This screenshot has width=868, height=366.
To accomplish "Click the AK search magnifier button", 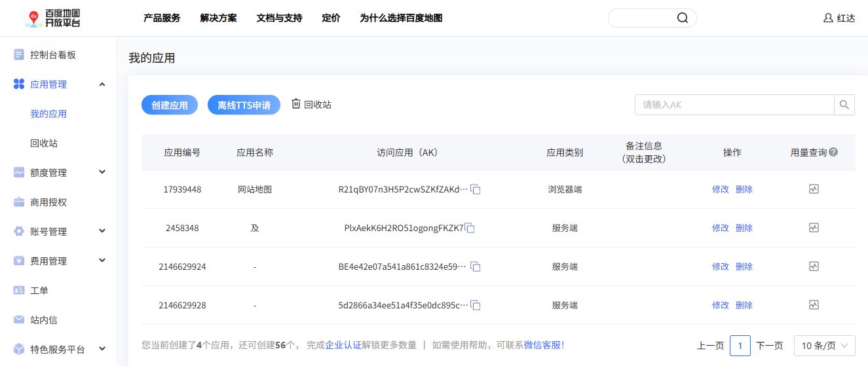I will coord(844,105).
